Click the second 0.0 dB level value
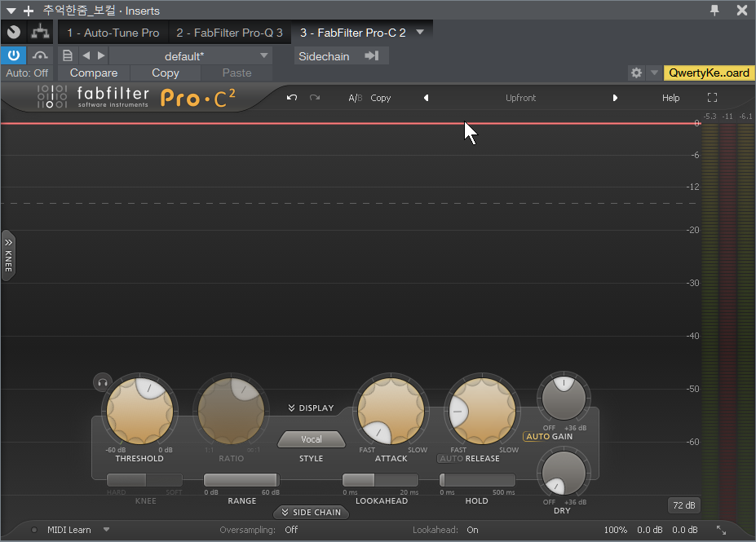The width and height of the screenshot is (756, 542). tap(685, 530)
